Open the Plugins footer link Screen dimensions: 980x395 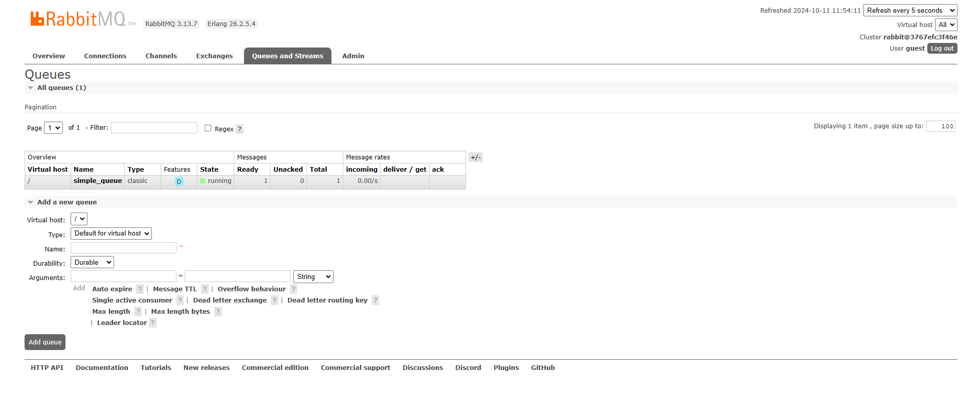click(506, 368)
